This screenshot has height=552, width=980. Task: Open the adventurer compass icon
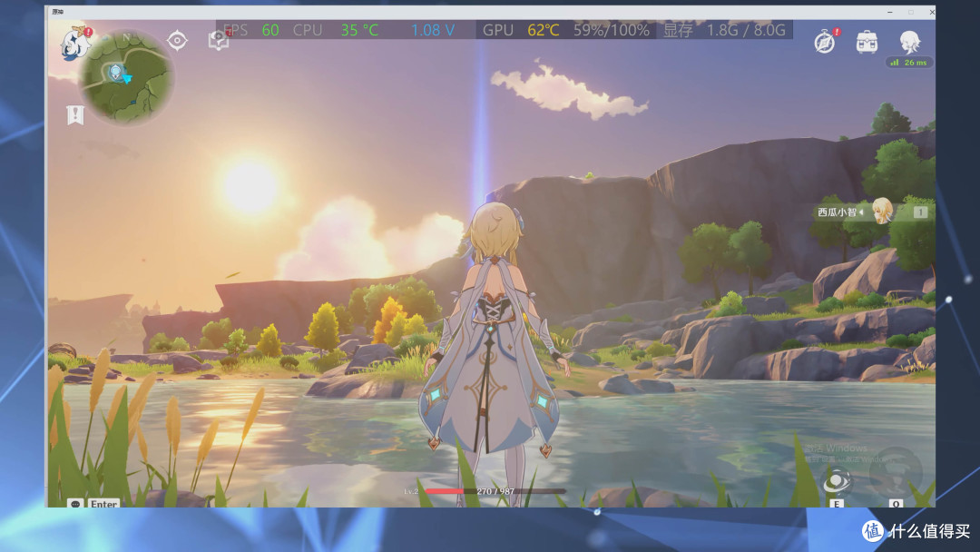click(824, 42)
